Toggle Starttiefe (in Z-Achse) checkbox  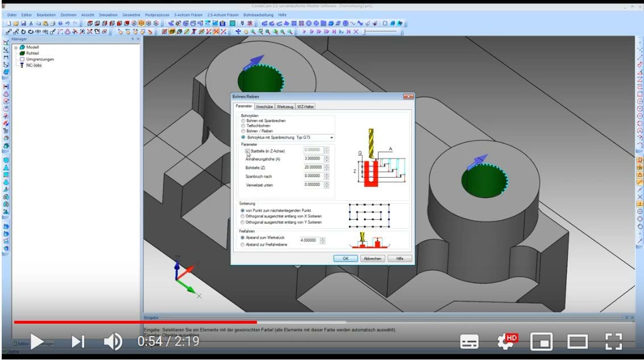click(247, 151)
